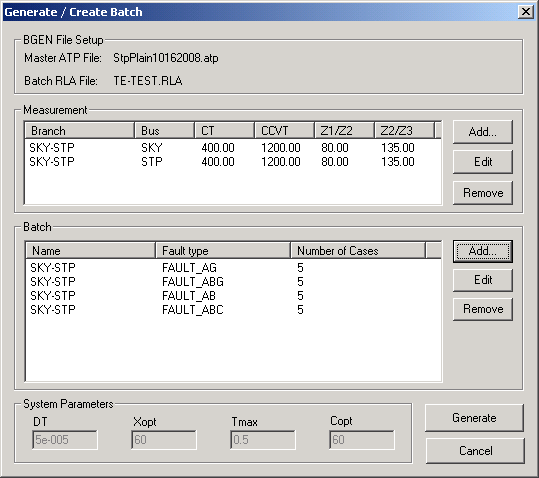Click Add button in Measurement section
This screenshot has height=478, width=539.
tap(483, 132)
